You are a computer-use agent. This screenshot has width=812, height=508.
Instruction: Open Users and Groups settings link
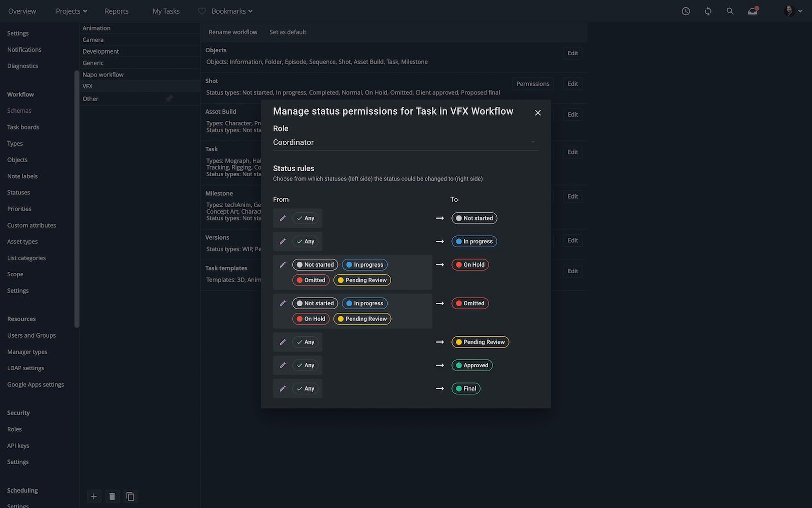pos(31,335)
